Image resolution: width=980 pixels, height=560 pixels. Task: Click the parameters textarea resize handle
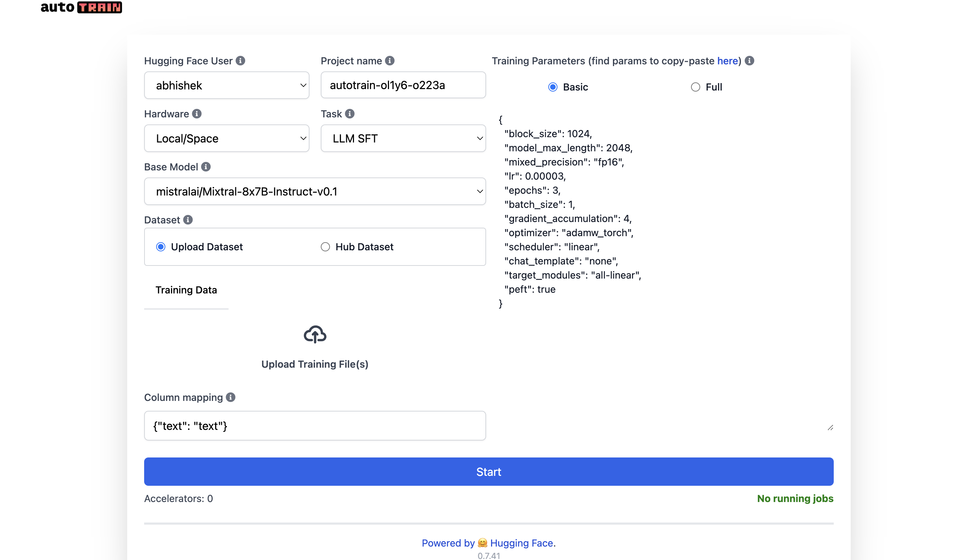(830, 428)
